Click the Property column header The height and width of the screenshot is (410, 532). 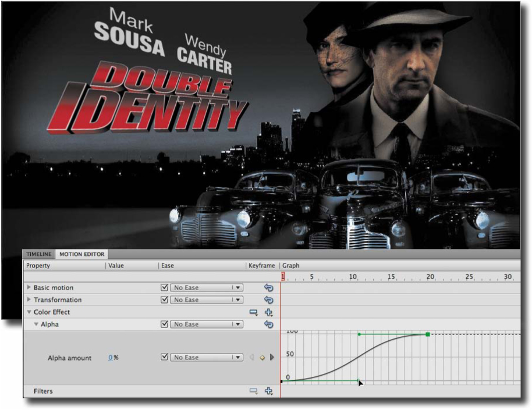(x=38, y=266)
